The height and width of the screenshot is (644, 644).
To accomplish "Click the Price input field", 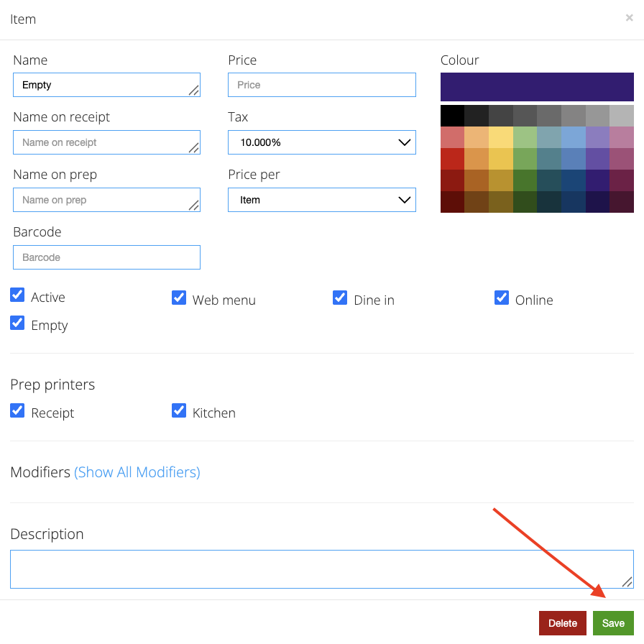I will pyautogui.click(x=321, y=85).
